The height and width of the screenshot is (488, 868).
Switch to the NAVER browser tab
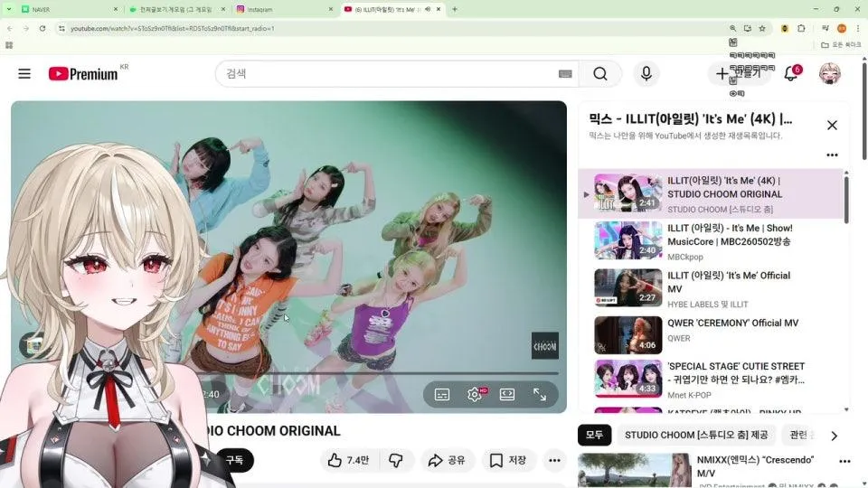coord(68,9)
